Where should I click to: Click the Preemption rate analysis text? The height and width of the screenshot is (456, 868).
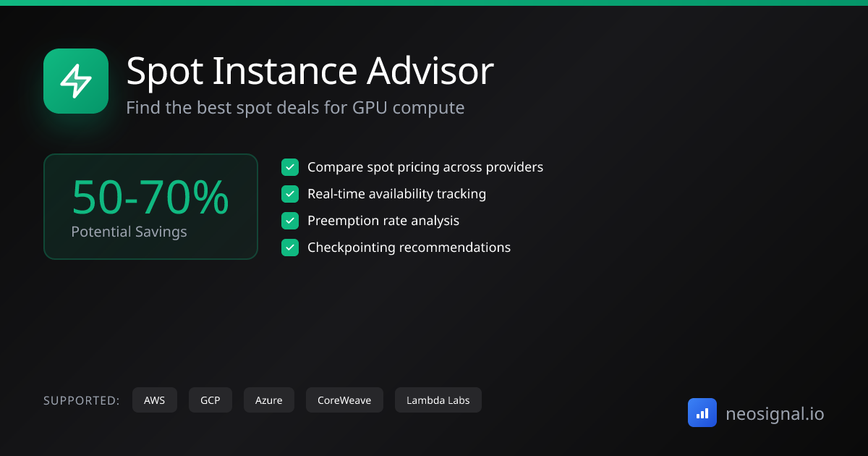(x=383, y=221)
